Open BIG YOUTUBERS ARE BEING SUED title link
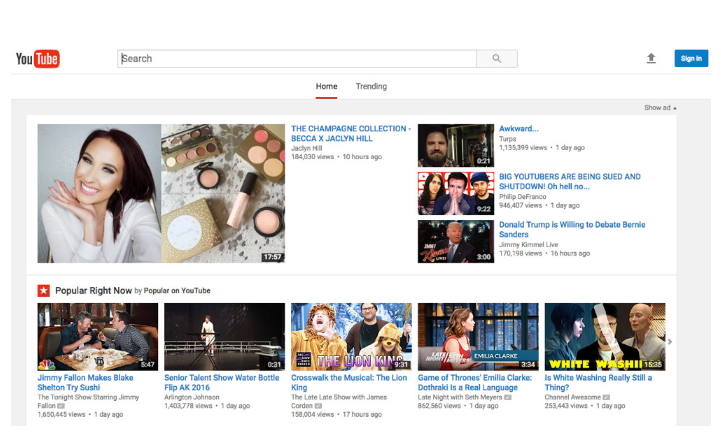The width and height of the screenshot is (721, 446). [x=570, y=182]
